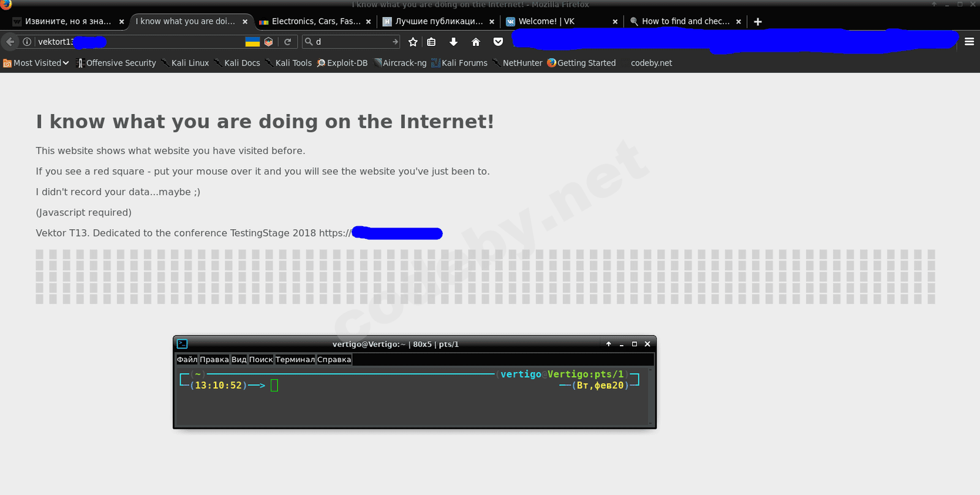Open the Offensive Security bookmark
Screen dimensions: 980x495
click(x=116, y=63)
